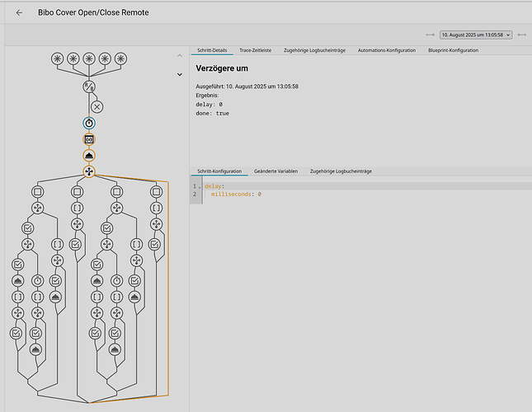
Task: Fold the delay YAML block at line 1
Action: [200, 186]
